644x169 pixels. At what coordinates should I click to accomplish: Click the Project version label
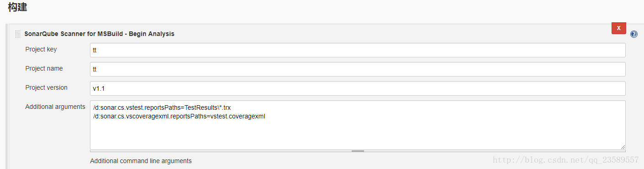(x=46, y=87)
